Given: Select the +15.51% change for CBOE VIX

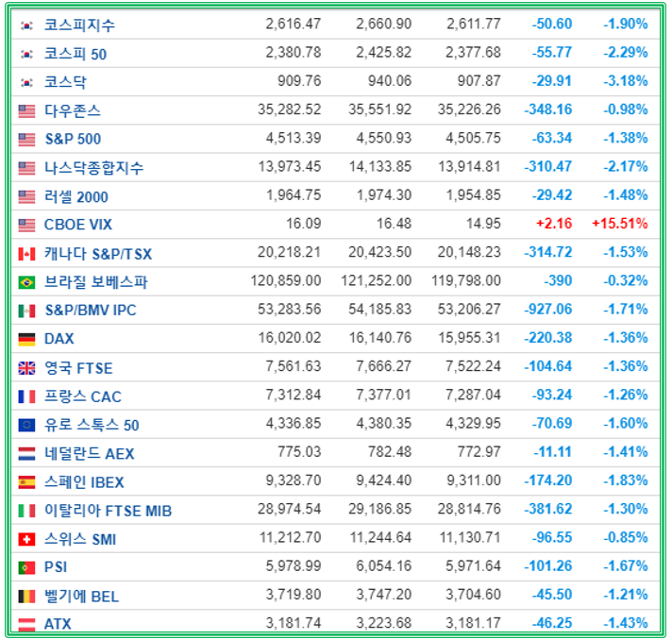Looking at the screenshot, I should (x=620, y=224).
